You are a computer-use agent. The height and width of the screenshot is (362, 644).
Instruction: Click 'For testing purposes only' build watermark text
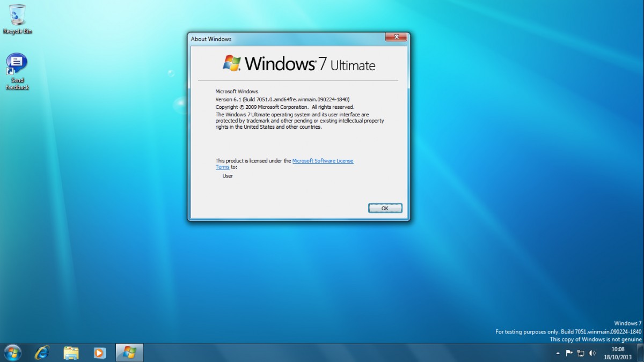pyautogui.click(x=568, y=332)
